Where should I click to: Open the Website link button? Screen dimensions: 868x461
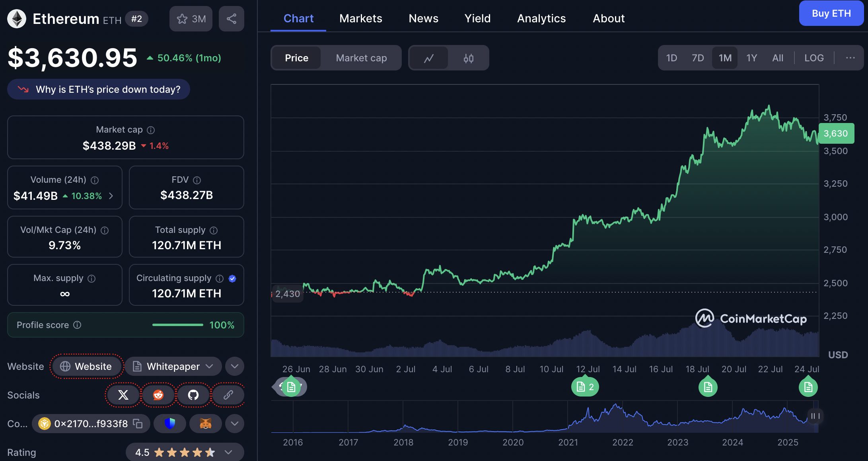pyautogui.click(x=86, y=366)
